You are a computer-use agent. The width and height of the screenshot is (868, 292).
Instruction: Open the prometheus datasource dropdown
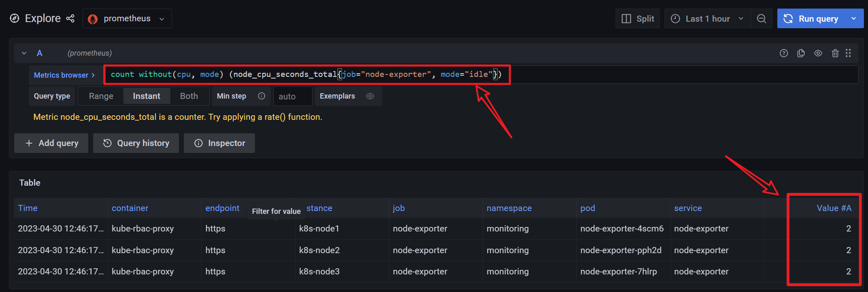point(127,18)
